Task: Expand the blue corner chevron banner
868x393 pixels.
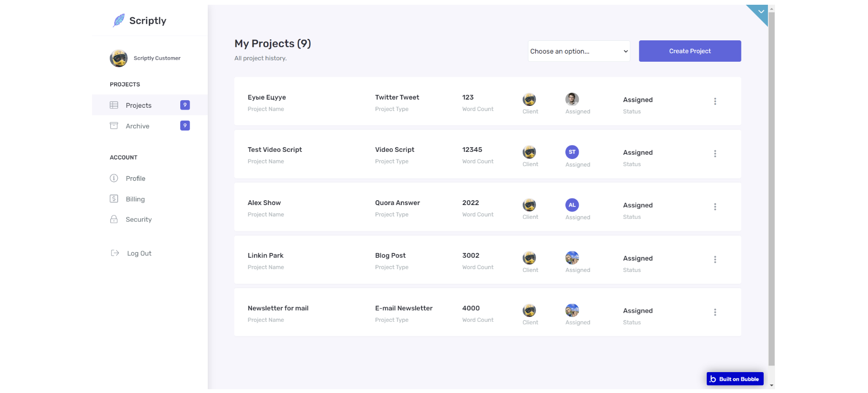Action: 761,12
